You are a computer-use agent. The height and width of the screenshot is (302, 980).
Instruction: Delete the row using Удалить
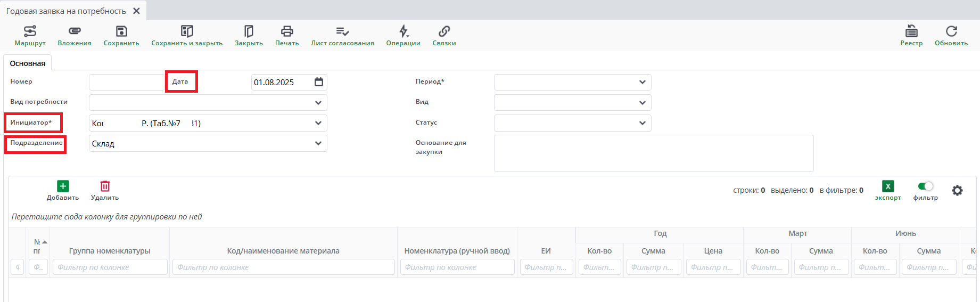point(105,190)
